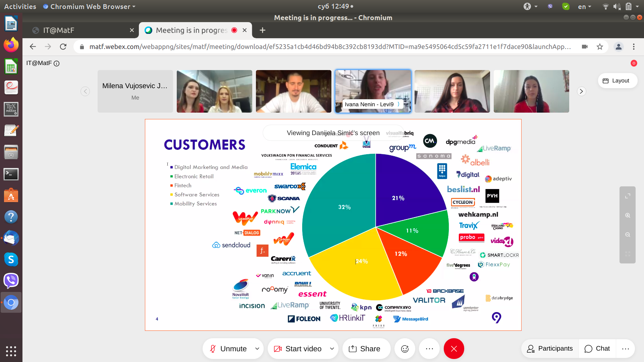Open the Chromium three-dot menu

tap(634, 47)
